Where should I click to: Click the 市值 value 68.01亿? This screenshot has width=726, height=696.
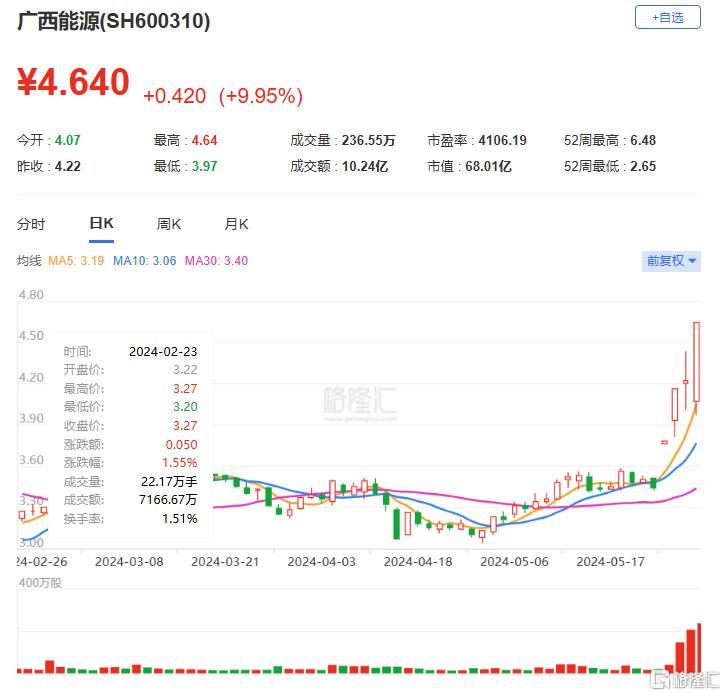point(488,166)
